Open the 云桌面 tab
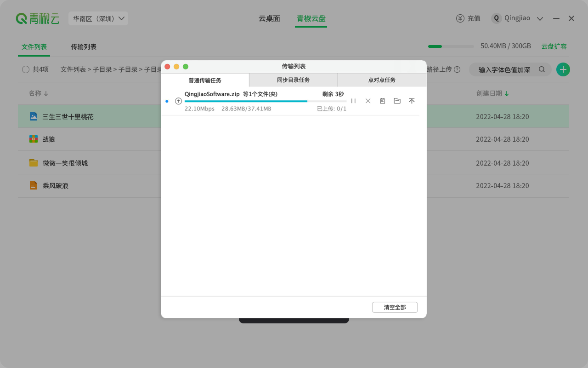This screenshot has height=368, width=588. (x=269, y=18)
